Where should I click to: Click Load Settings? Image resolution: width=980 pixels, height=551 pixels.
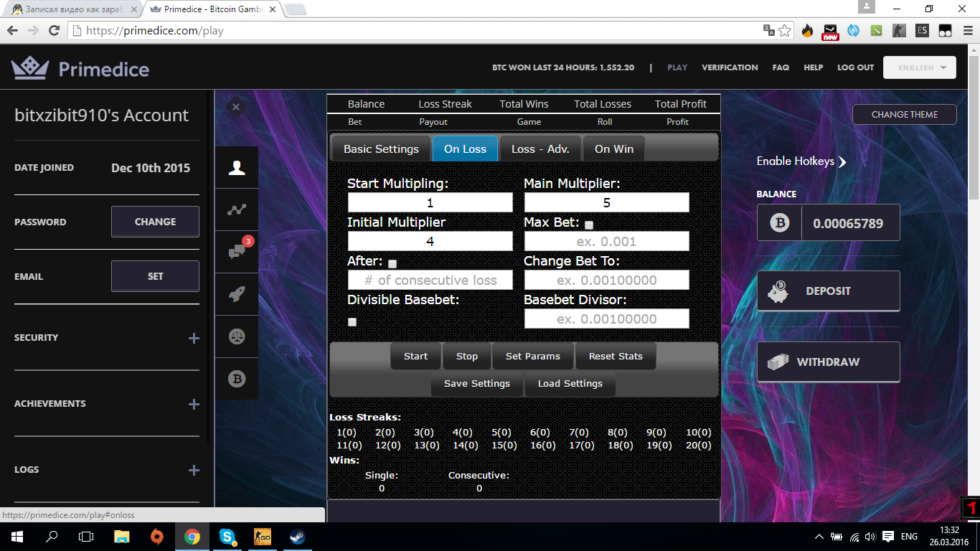pos(570,383)
